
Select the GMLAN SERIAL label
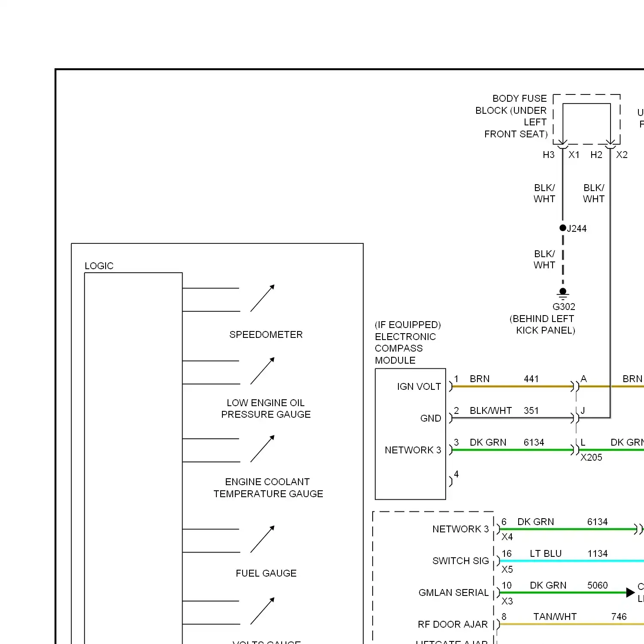click(453, 592)
